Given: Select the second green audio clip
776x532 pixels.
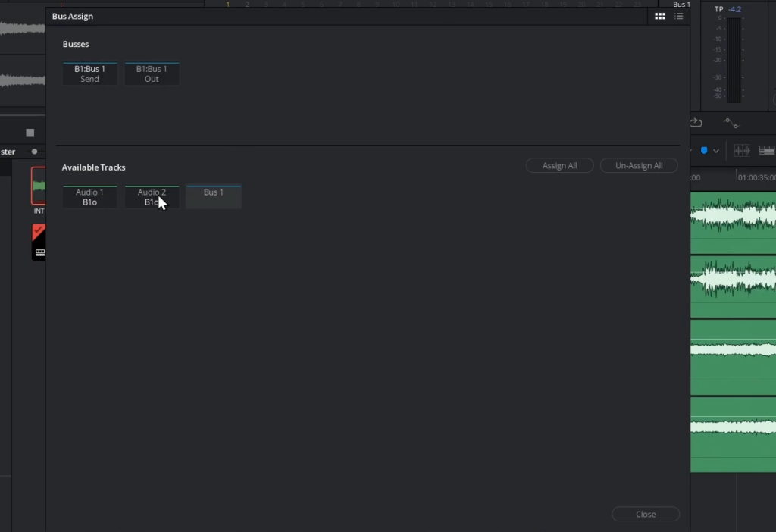Looking at the screenshot, I should (x=733, y=286).
